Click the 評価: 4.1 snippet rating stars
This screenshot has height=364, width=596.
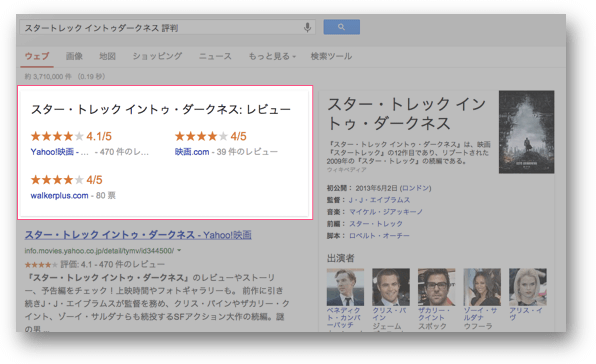pyautogui.click(x=41, y=264)
